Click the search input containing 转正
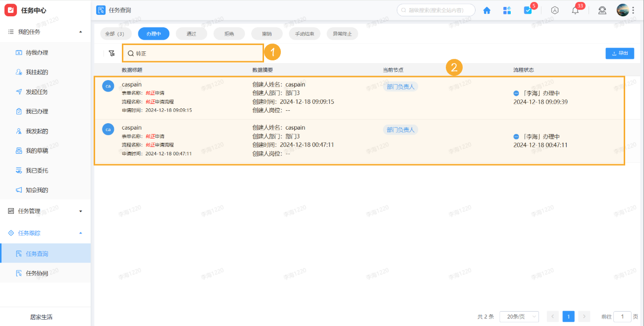This screenshot has height=326, width=644. [x=193, y=52]
